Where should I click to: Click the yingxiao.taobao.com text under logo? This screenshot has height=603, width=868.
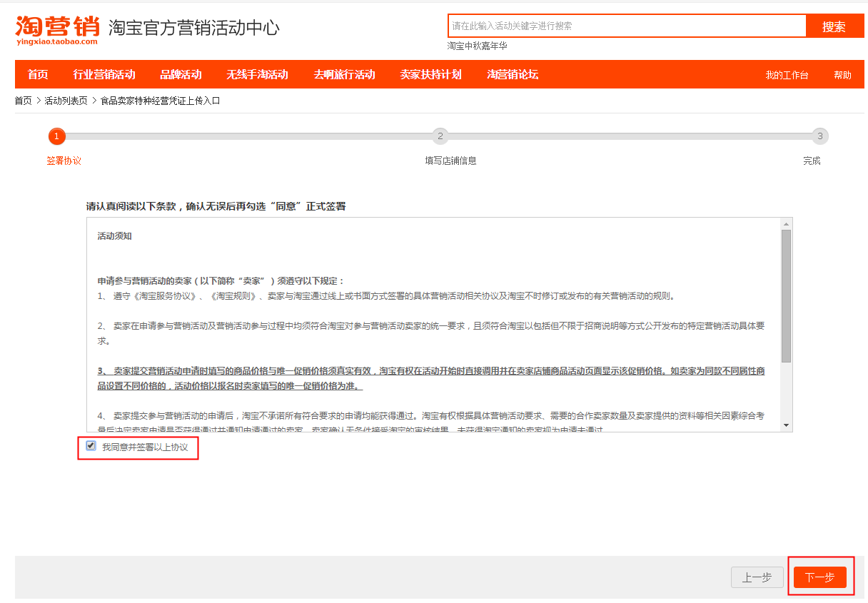(x=56, y=41)
